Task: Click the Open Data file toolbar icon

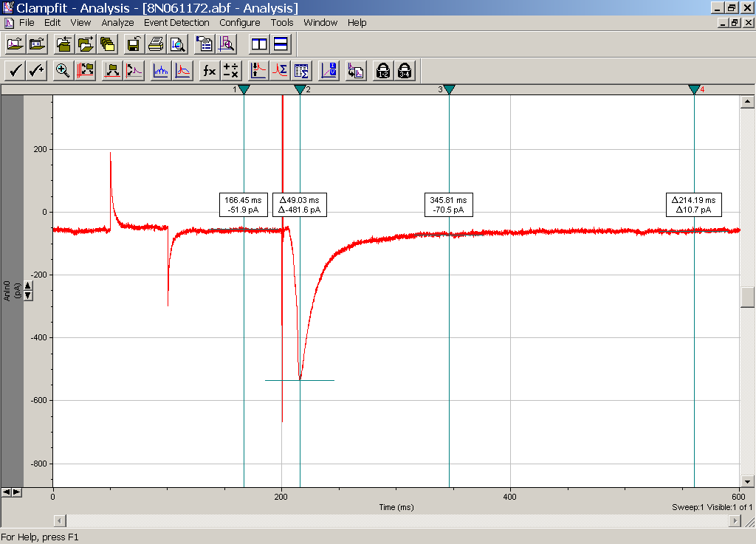Action: (x=15, y=44)
